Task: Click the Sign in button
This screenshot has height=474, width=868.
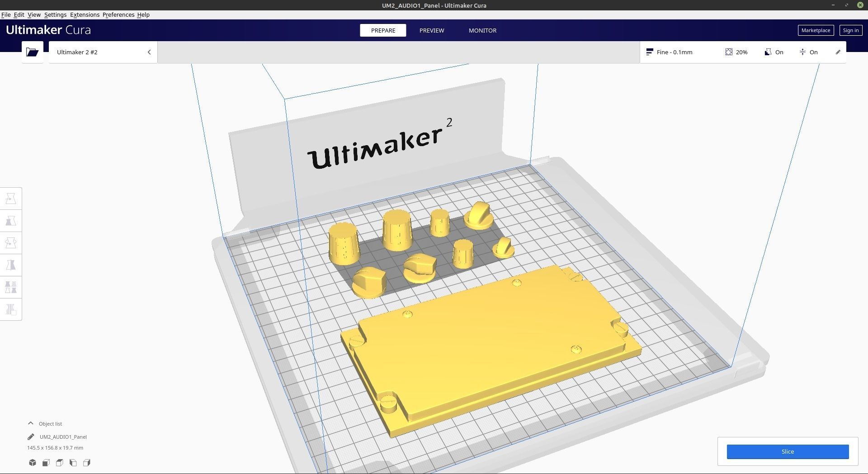Action: click(x=850, y=30)
